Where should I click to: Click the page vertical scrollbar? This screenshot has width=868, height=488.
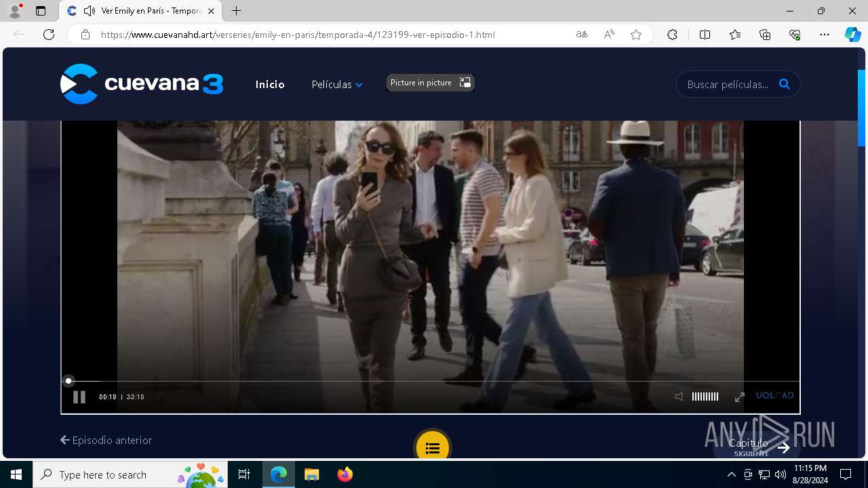[862, 108]
